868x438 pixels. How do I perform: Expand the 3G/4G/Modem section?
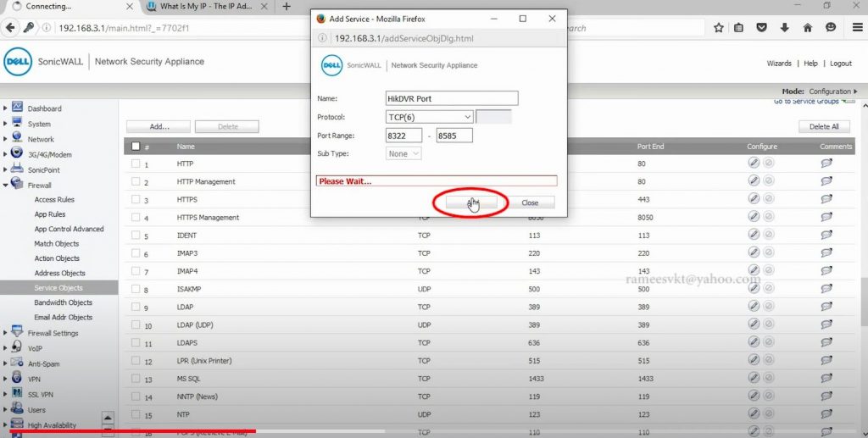pyautogui.click(x=6, y=154)
